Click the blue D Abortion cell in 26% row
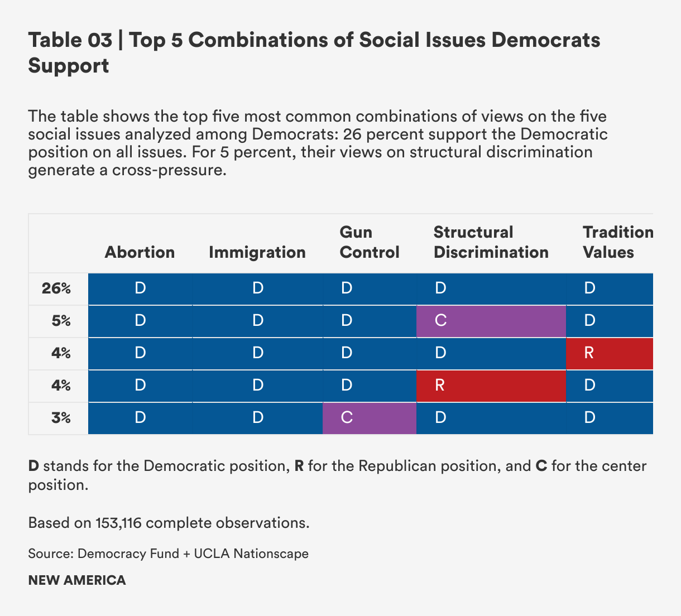Image resolution: width=681 pixels, height=616 pixels. pos(140,288)
